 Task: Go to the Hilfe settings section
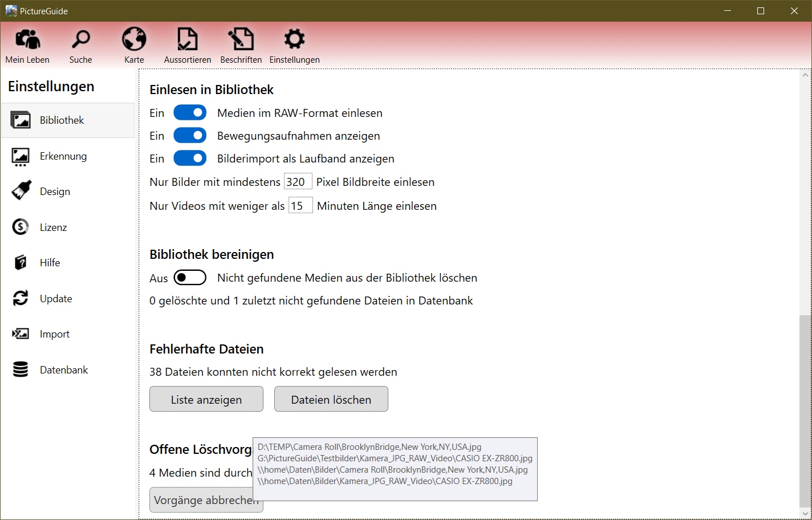click(68, 263)
